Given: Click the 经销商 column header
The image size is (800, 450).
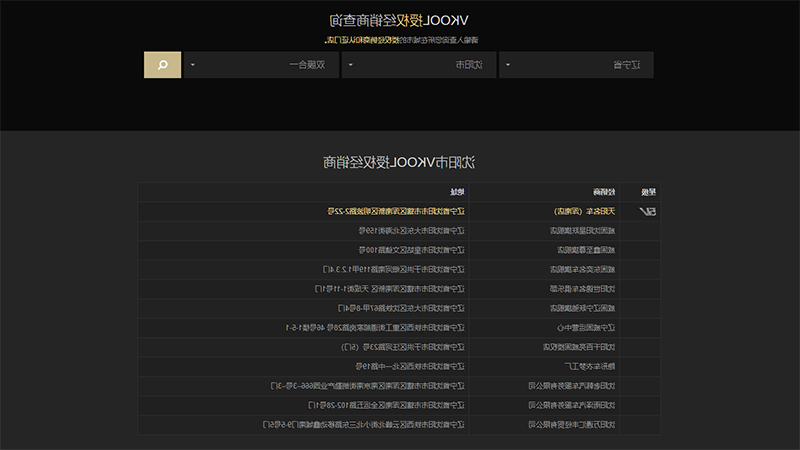Looking at the screenshot, I should (604, 192).
